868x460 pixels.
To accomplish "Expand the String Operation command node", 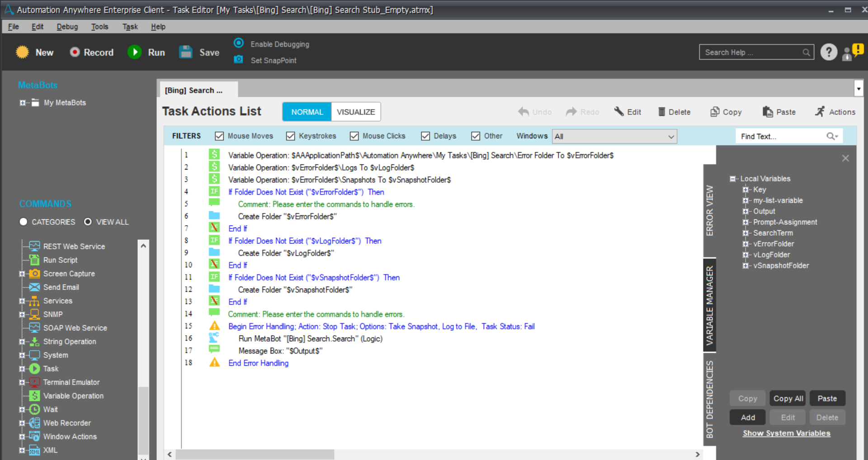I will pos(22,341).
